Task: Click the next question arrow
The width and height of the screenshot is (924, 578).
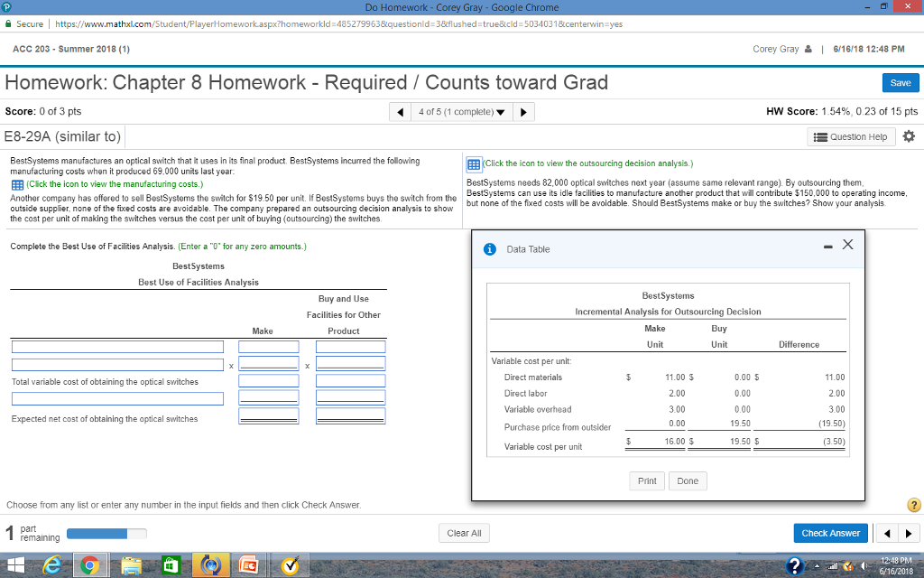Action: pos(522,111)
